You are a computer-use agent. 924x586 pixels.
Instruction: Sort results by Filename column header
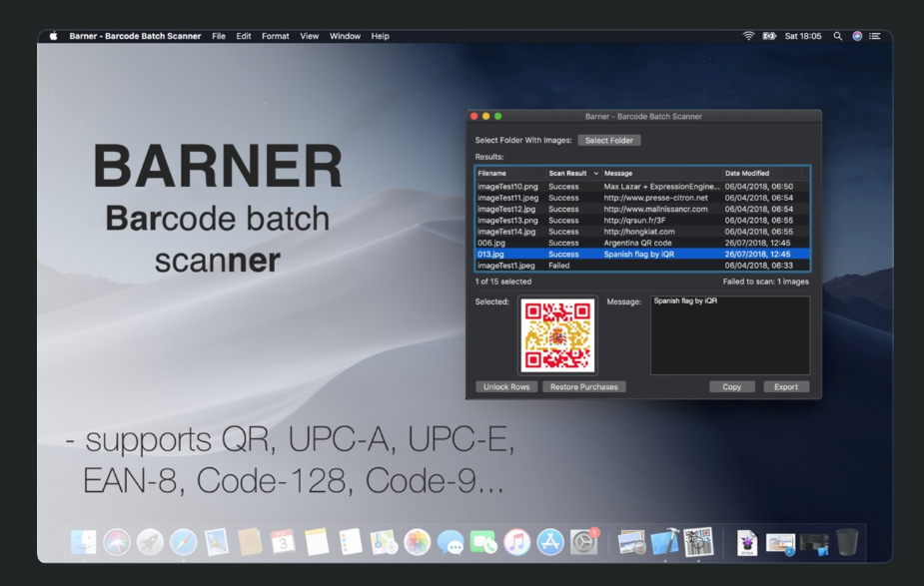(510, 173)
